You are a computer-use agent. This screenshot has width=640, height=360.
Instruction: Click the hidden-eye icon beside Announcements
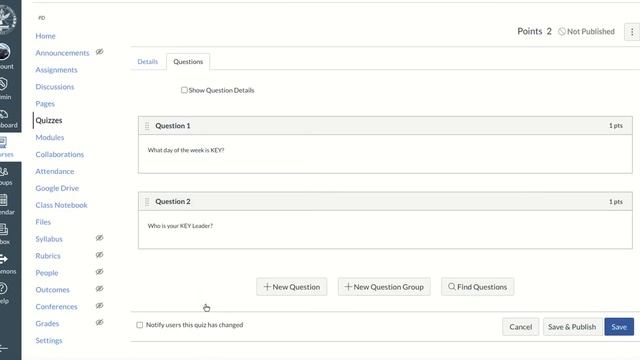100,52
